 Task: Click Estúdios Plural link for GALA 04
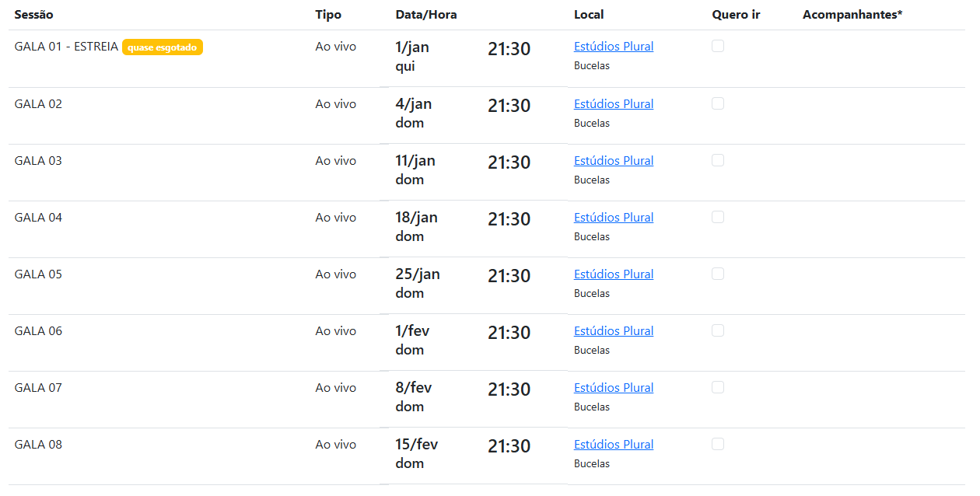[614, 218]
